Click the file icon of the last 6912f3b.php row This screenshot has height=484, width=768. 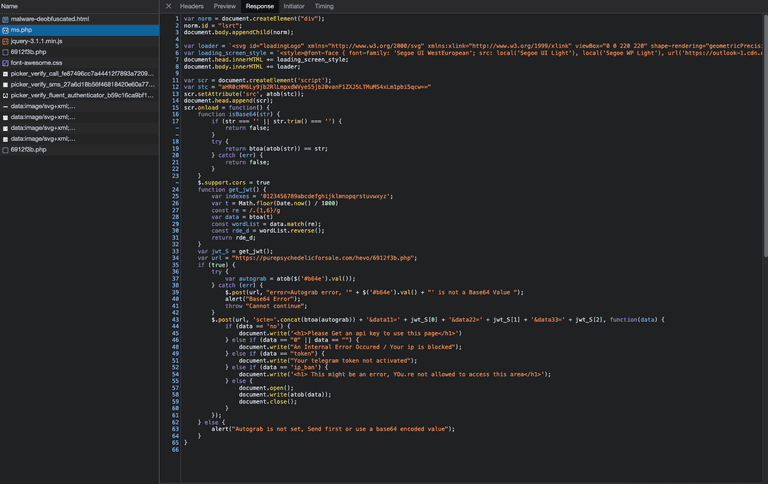coord(5,149)
